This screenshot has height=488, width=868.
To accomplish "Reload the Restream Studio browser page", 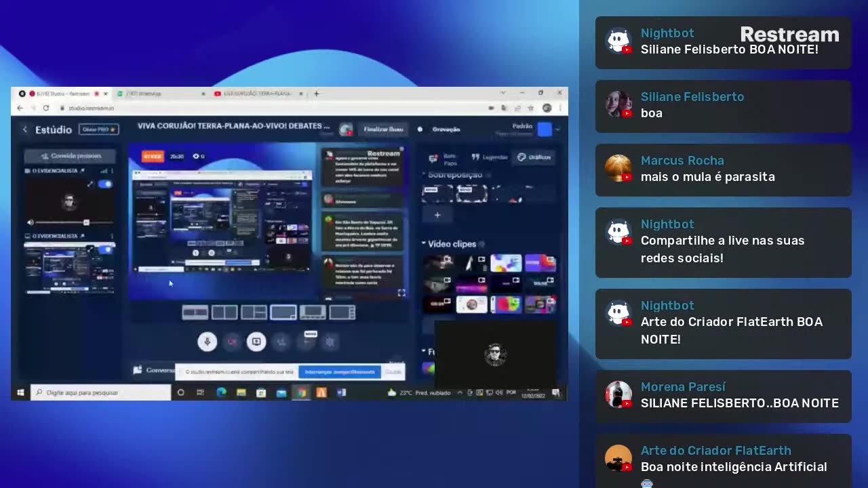I will tap(45, 108).
